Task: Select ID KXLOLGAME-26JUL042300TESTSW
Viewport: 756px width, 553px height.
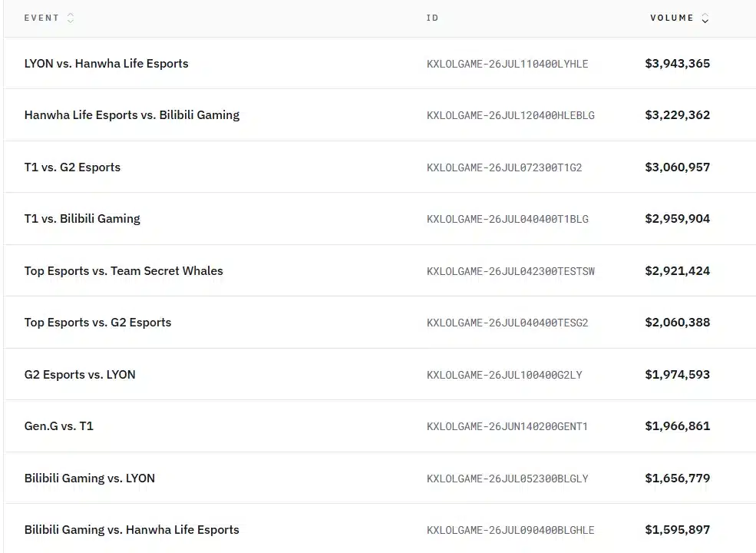Action: (510, 272)
